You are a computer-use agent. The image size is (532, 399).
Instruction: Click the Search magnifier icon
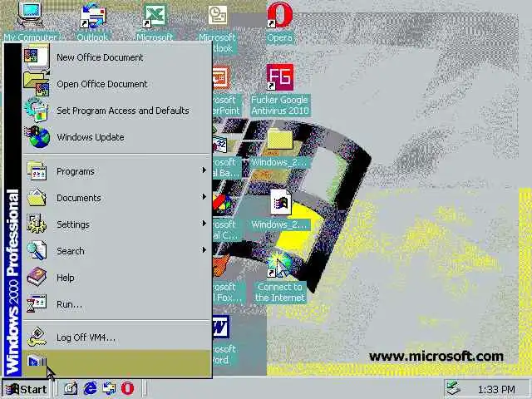(37, 250)
